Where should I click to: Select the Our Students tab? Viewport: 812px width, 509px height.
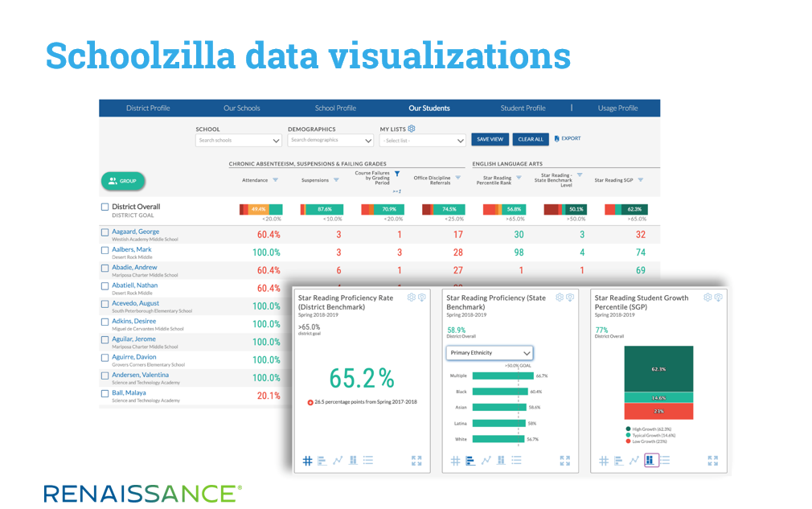coord(429,109)
